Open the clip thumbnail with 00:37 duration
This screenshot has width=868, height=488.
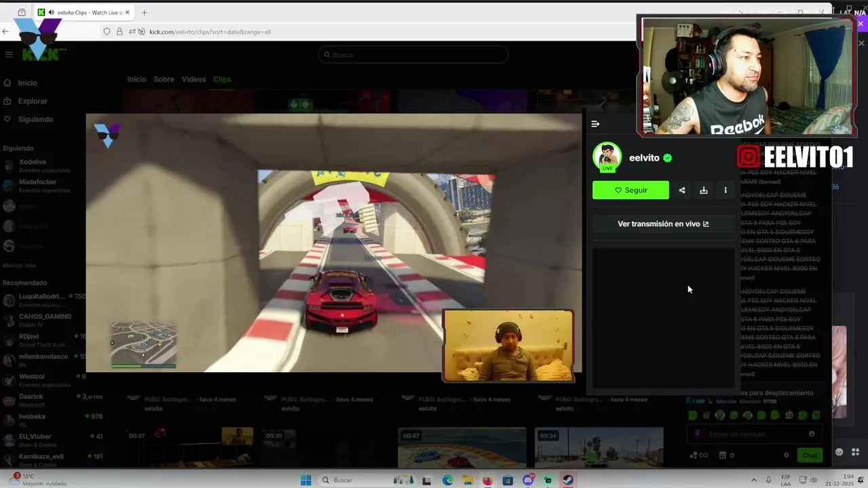point(189,447)
